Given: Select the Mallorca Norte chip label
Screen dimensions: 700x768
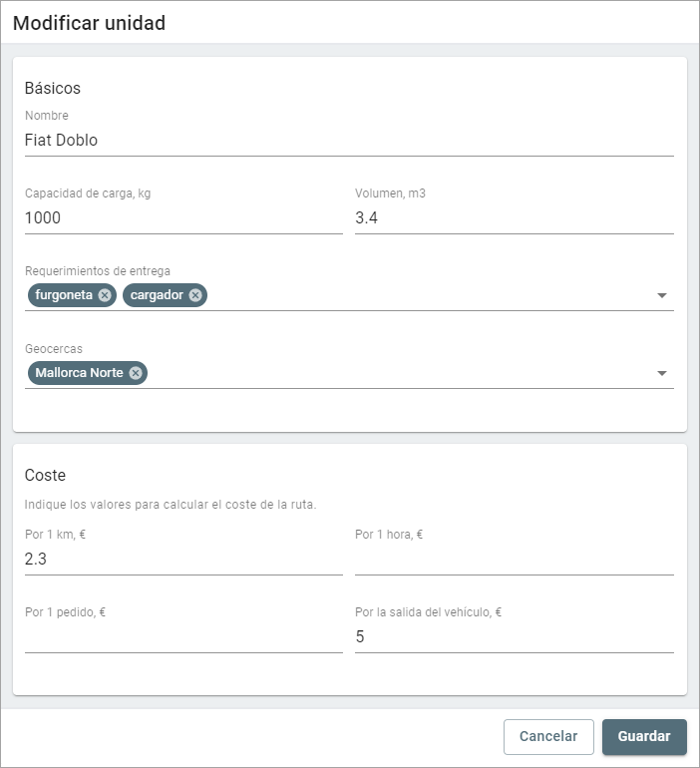Looking at the screenshot, I should tap(79, 373).
